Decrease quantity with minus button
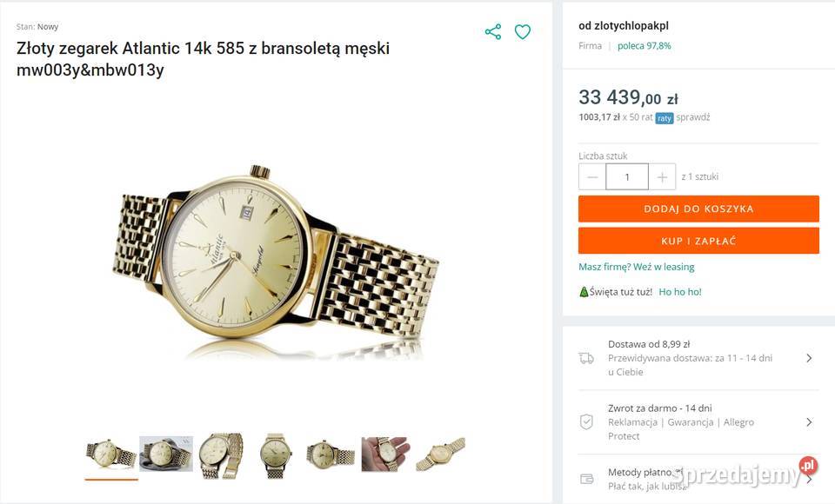The image size is (835, 504). 592,176
